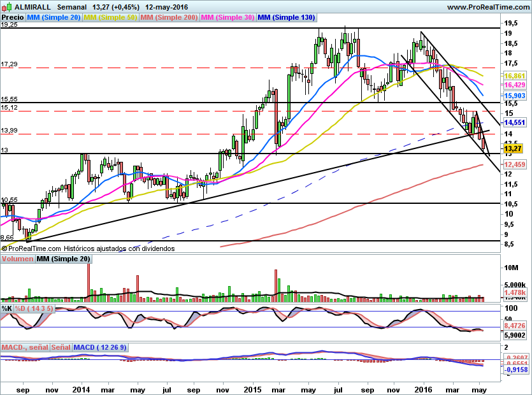Click the yellow 16,861 value tag
This screenshot has width=532, height=395.
pos(515,76)
